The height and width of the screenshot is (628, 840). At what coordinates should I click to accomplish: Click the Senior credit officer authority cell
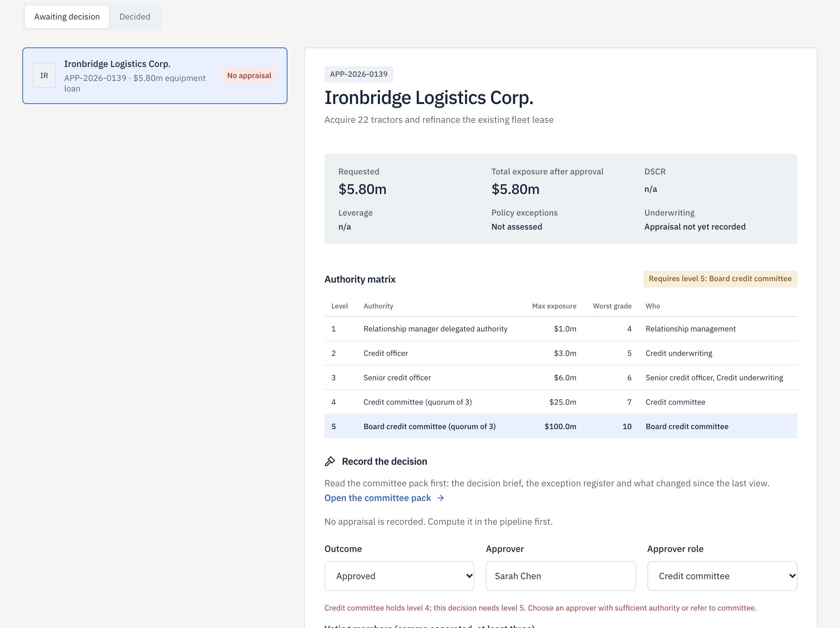(x=397, y=377)
